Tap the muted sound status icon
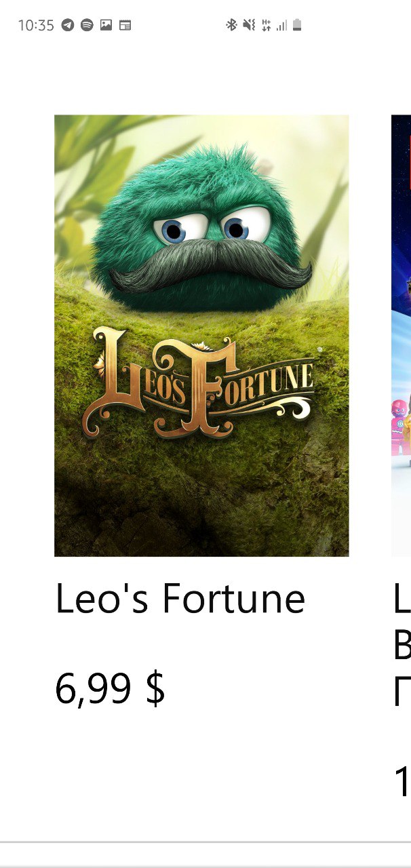This screenshot has height=868, width=411. (x=249, y=26)
